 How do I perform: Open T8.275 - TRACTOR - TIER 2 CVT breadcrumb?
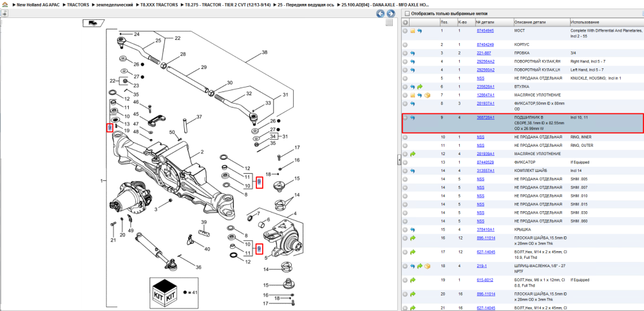click(229, 5)
